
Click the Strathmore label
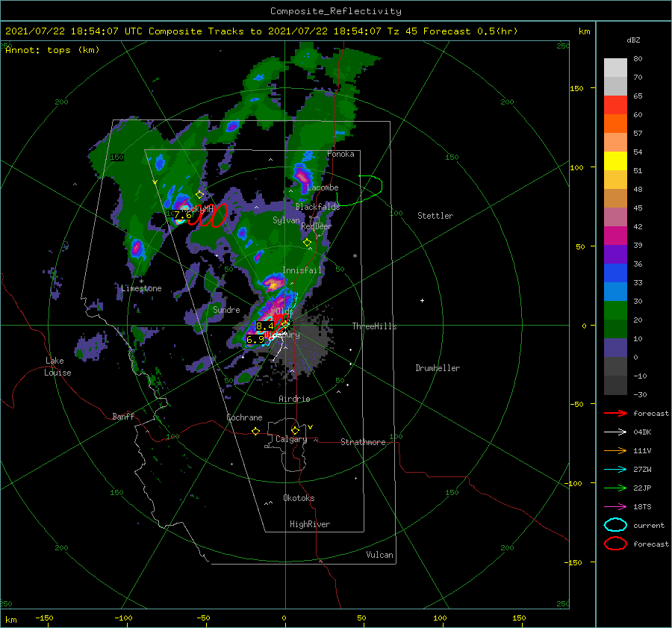(x=363, y=442)
